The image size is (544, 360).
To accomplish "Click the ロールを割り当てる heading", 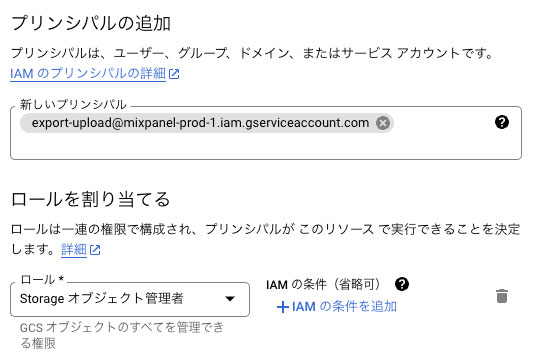I will coord(91,199).
